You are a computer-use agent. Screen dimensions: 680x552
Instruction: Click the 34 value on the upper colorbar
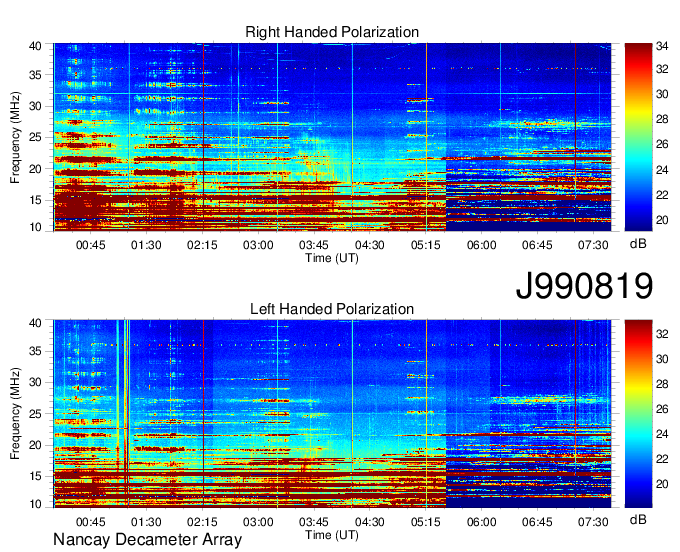[x=662, y=46]
